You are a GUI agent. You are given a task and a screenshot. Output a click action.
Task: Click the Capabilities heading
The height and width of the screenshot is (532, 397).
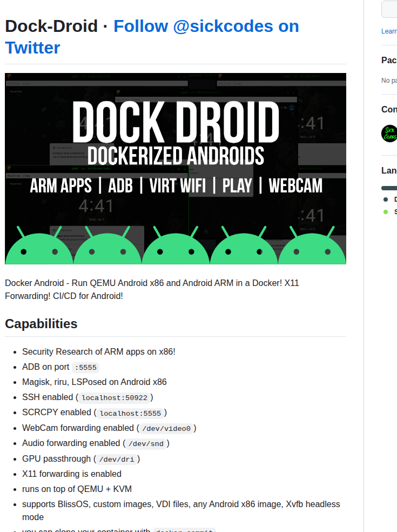click(x=41, y=324)
